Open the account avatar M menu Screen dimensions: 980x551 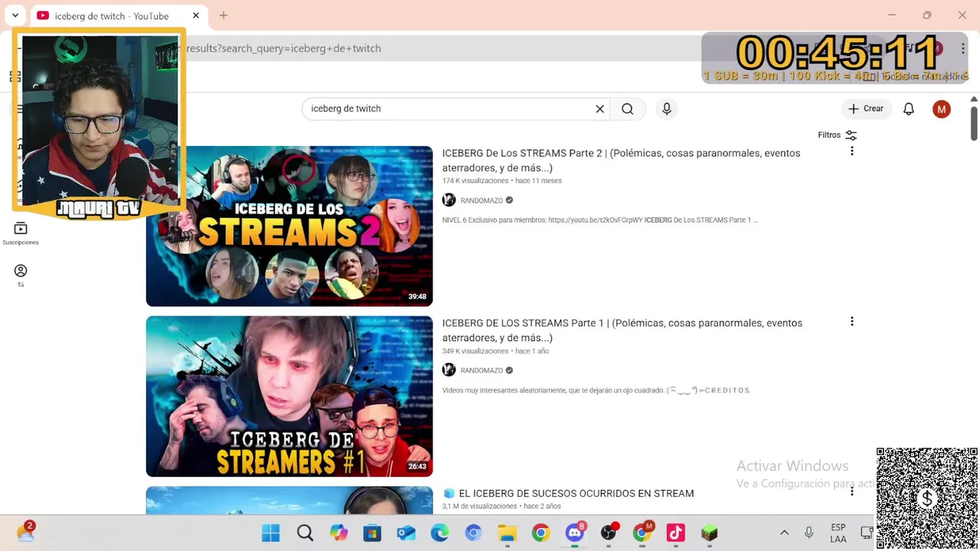[x=942, y=109]
